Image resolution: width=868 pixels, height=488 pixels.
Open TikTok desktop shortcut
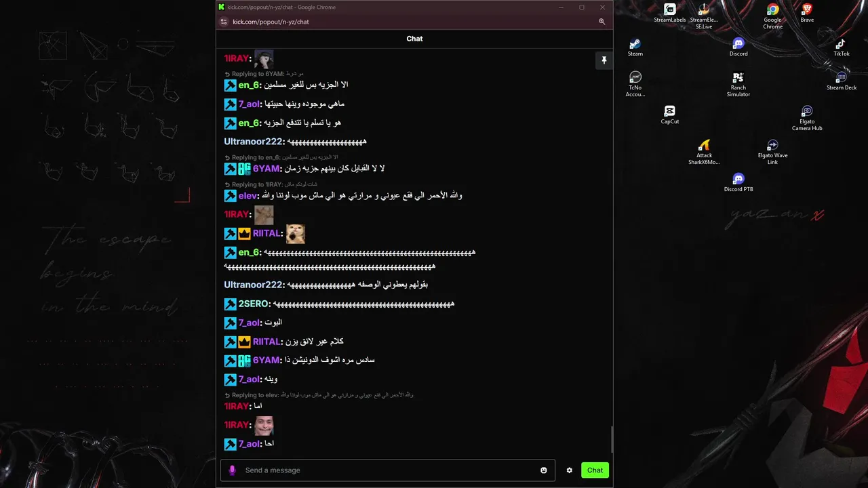[842, 47]
